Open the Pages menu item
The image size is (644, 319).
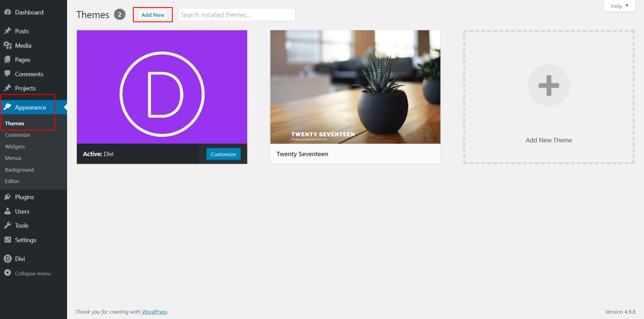34,60
